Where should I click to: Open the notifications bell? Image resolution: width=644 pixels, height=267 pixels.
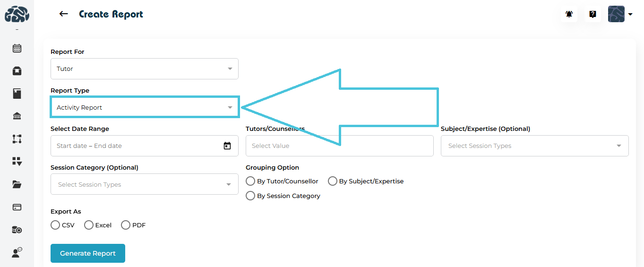click(569, 14)
